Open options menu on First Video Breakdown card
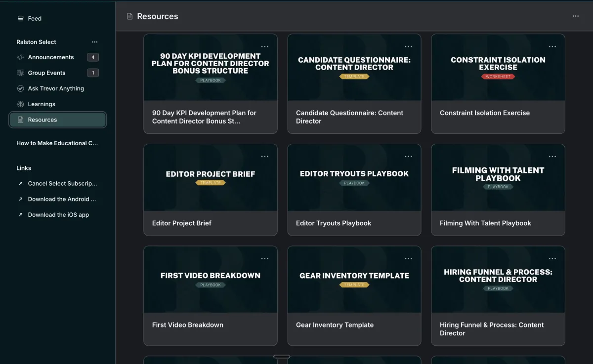Screen dimensions: 593x364 pyautogui.click(x=265, y=258)
